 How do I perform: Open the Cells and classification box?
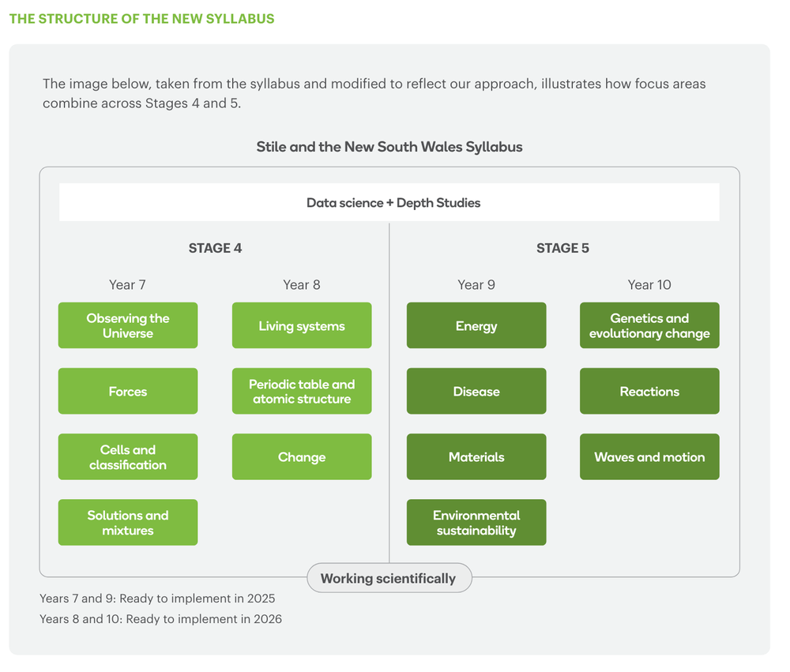[128, 456]
